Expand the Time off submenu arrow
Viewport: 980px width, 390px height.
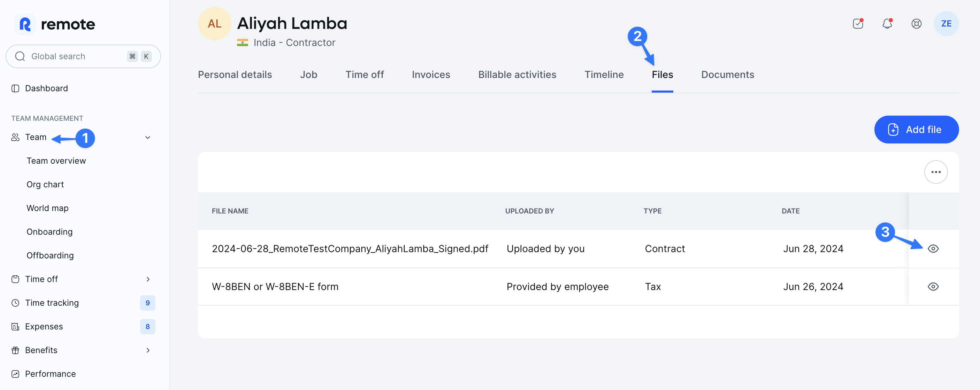(148, 279)
